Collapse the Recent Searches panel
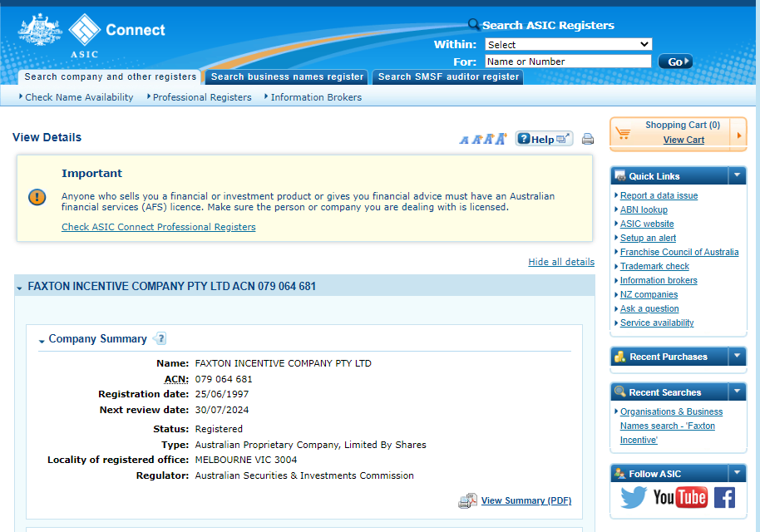The height and width of the screenshot is (532, 760). point(737,392)
